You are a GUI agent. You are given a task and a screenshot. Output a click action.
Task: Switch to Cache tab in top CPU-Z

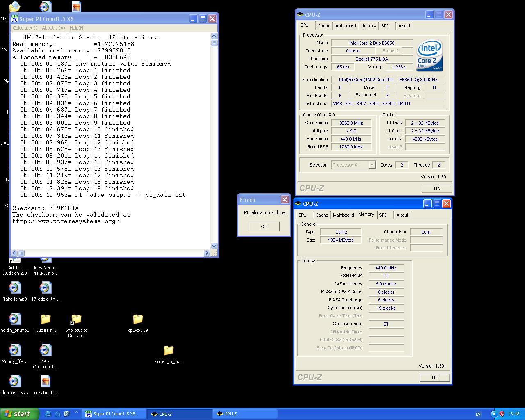tap(324, 26)
